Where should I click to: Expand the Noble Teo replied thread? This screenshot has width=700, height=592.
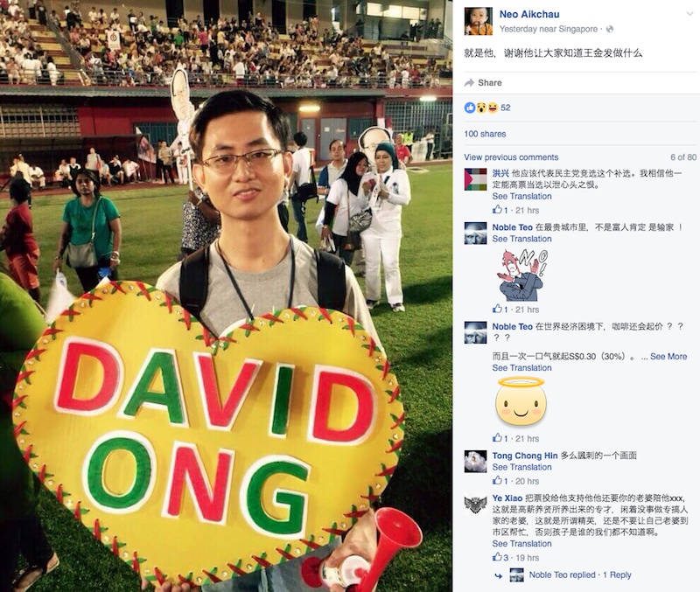[x=580, y=575]
